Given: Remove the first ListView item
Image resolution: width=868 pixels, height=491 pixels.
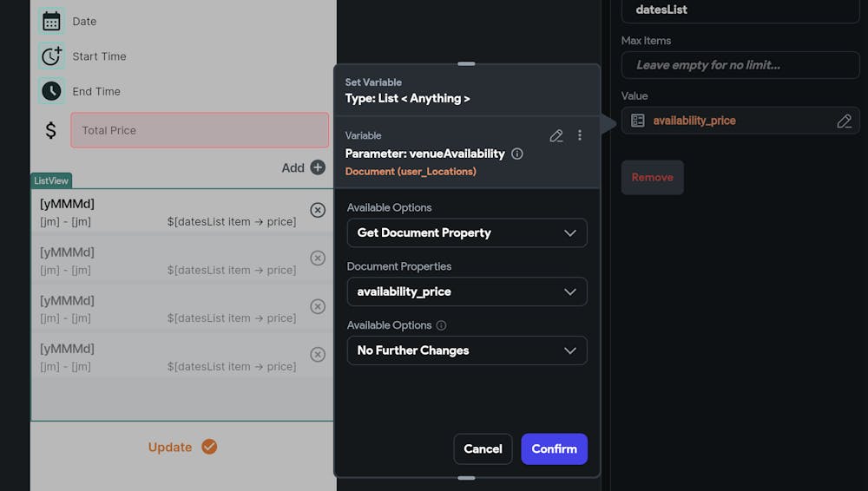Looking at the screenshot, I should pyautogui.click(x=318, y=210).
